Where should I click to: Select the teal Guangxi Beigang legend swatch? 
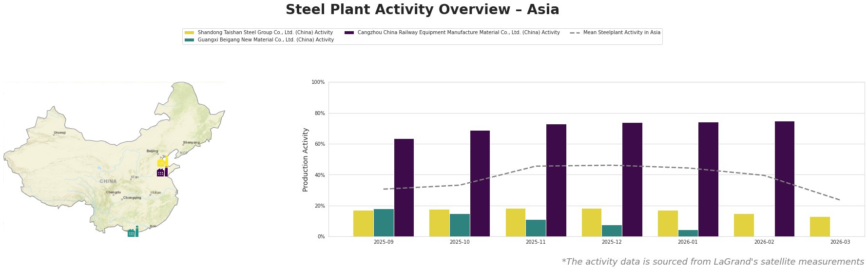click(x=189, y=40)
